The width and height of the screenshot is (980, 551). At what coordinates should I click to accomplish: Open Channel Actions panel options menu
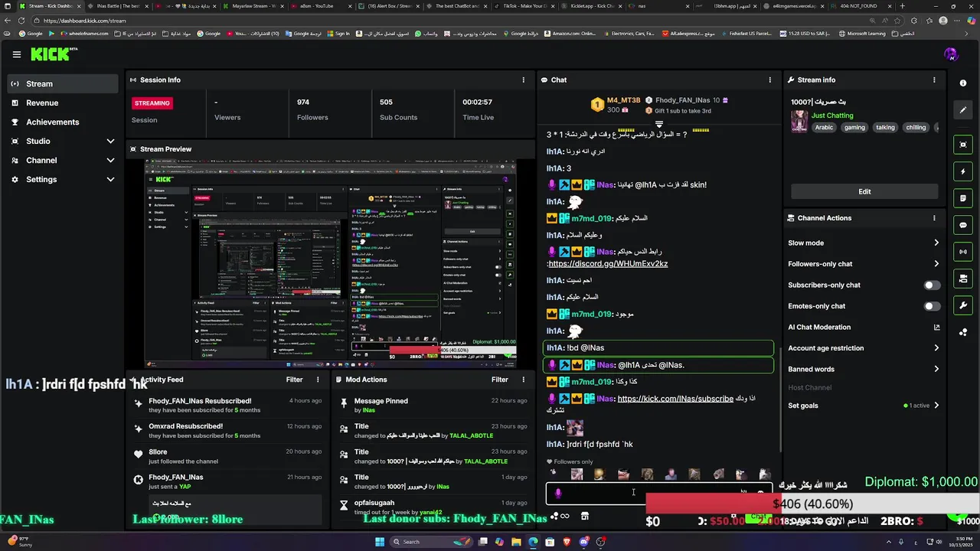(934, 218)
